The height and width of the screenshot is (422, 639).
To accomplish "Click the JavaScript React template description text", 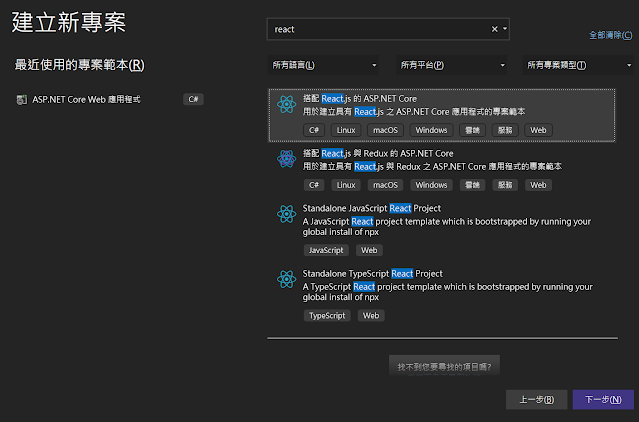I will (x=447, y=226).
